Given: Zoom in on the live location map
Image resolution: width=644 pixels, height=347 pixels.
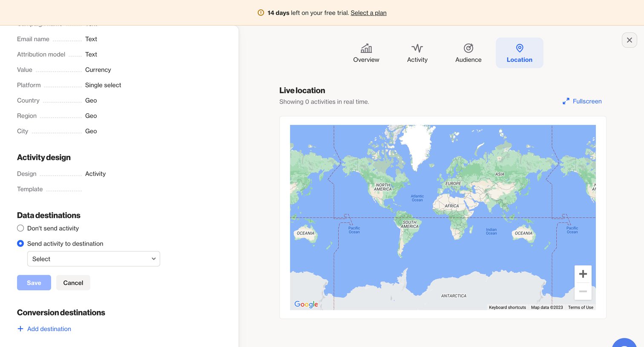Looking at the screenshot, I should click(x=583, y=274).
